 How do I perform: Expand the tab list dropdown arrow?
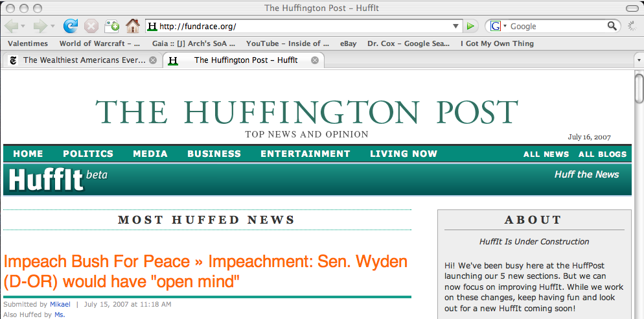tap(638, 60)
